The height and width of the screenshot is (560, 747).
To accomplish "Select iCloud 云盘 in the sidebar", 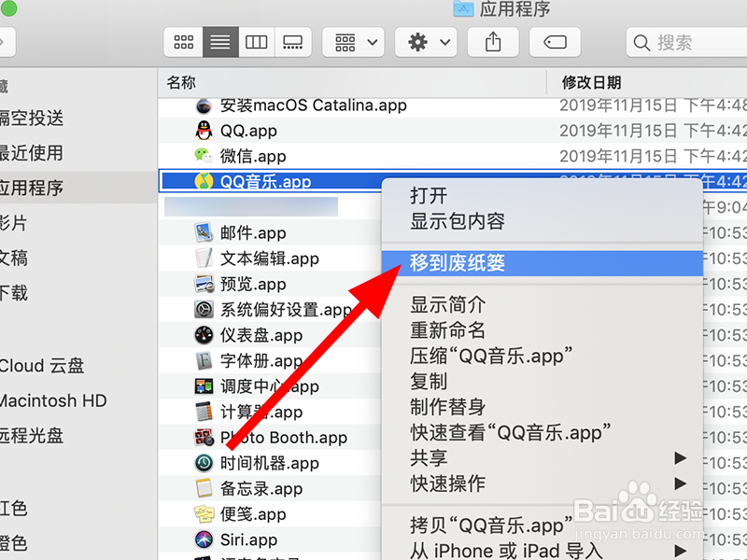I will [78, 366].
